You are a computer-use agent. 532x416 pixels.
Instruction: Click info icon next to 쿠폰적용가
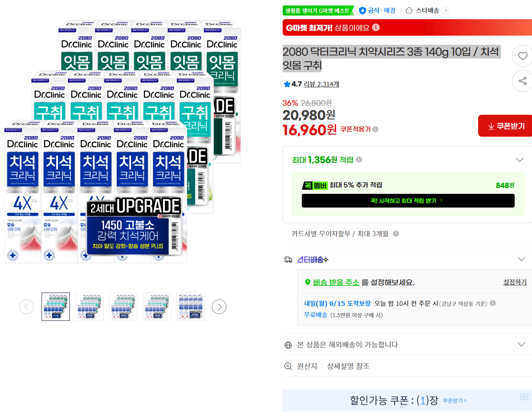375,129
